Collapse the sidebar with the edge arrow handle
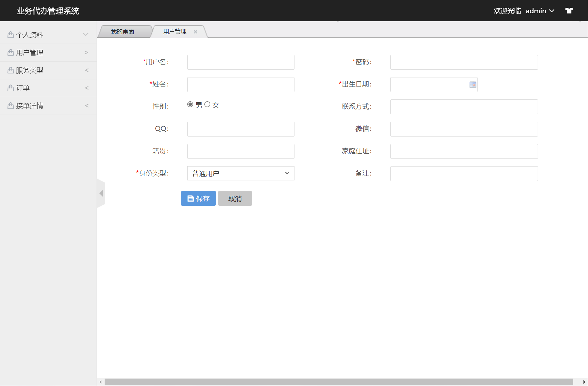The image size is (588, 386). click(x=101, y=193)
